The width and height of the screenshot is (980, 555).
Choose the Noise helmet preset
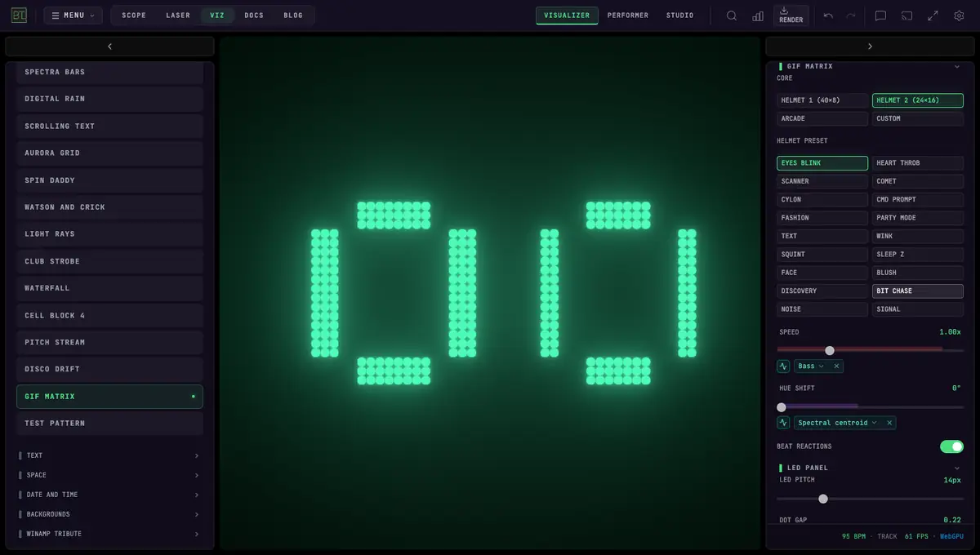(x=822, y=309)
